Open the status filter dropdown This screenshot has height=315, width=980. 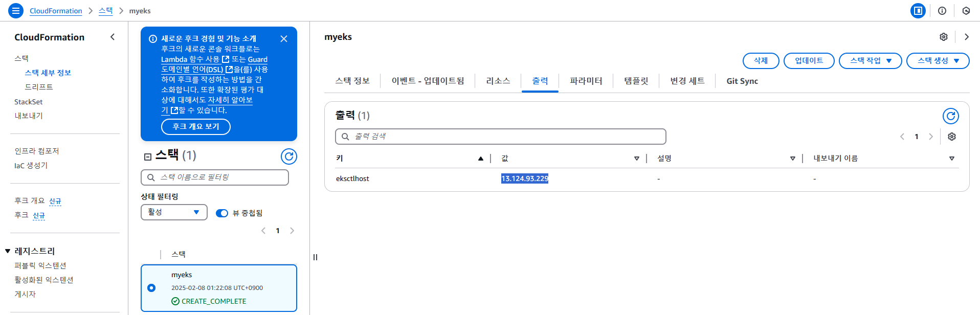tap(174, 212)
